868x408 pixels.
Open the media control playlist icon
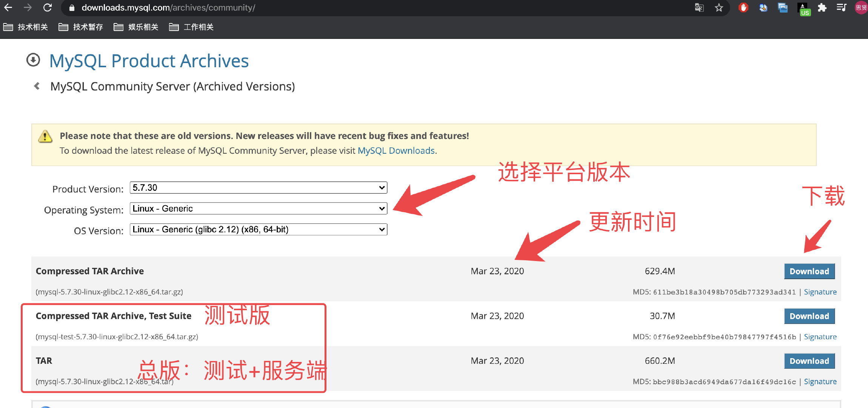tap(842, 8)
